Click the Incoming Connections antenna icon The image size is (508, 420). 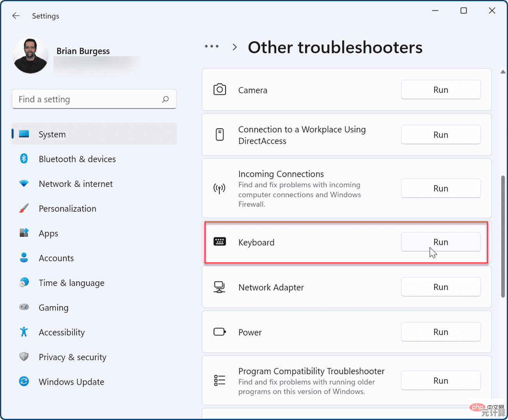(x=220, y=189)
